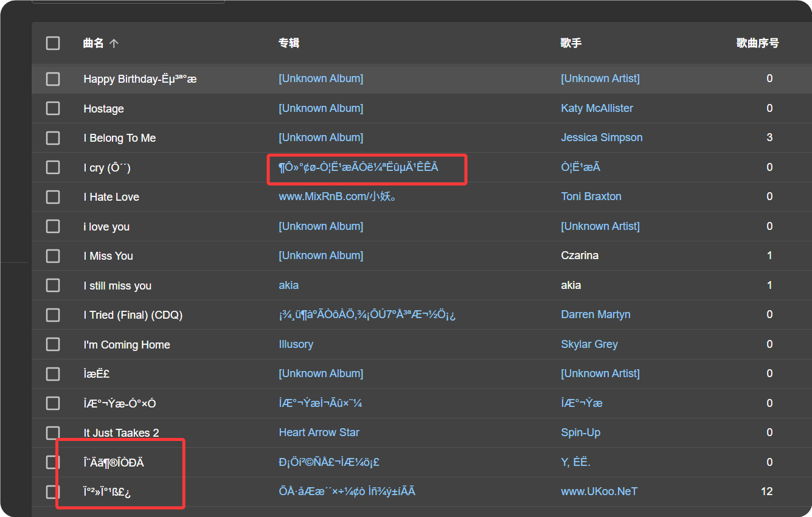Check the box for Hostage row
The width and height of the screenshot is (812, 517).
53,108
